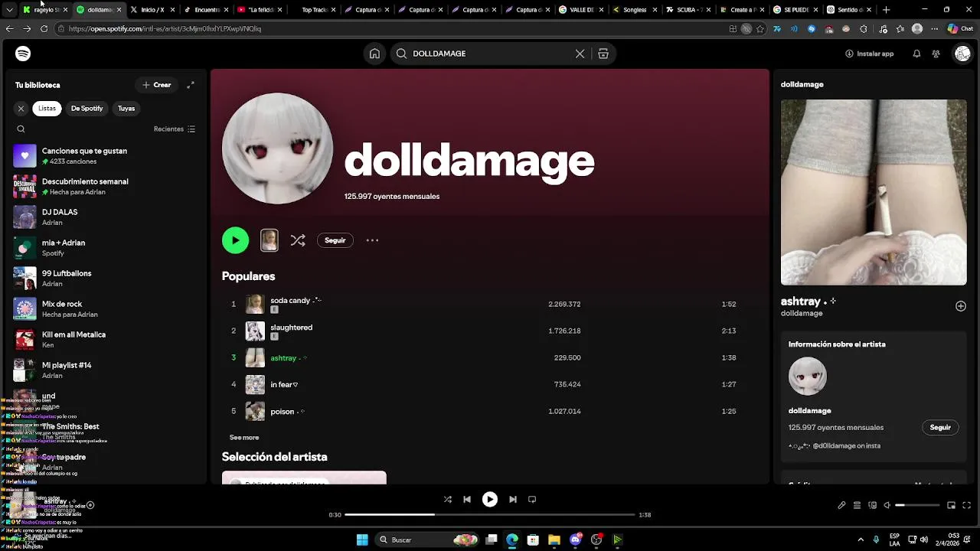Play soda candy track

(x=488, y=304)
